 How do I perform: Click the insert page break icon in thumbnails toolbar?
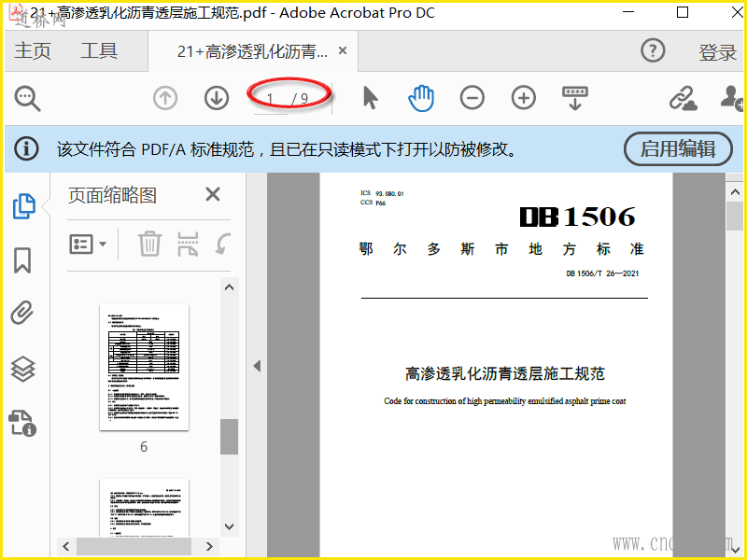pos(188,244)
